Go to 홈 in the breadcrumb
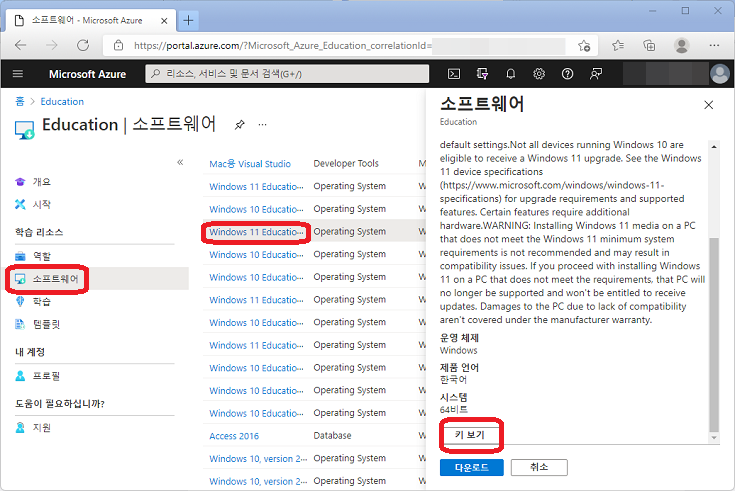735x491 pixels. tap(20, 101)
